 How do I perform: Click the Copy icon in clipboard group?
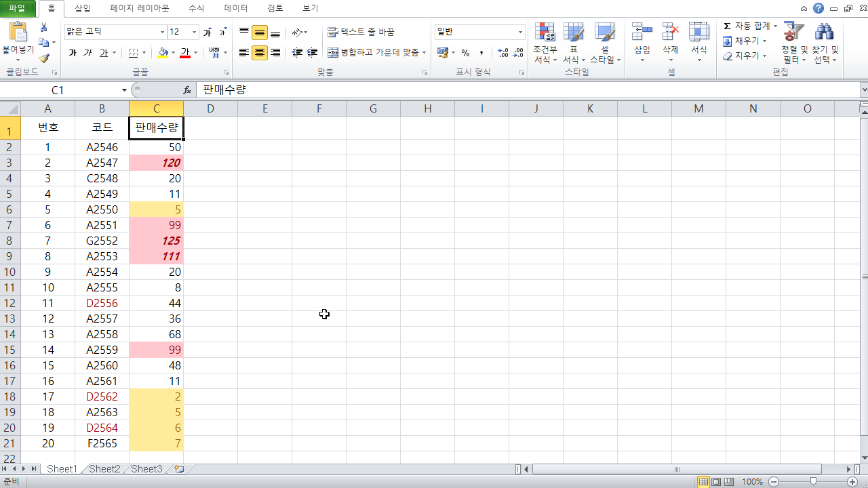tap(44, 43)
